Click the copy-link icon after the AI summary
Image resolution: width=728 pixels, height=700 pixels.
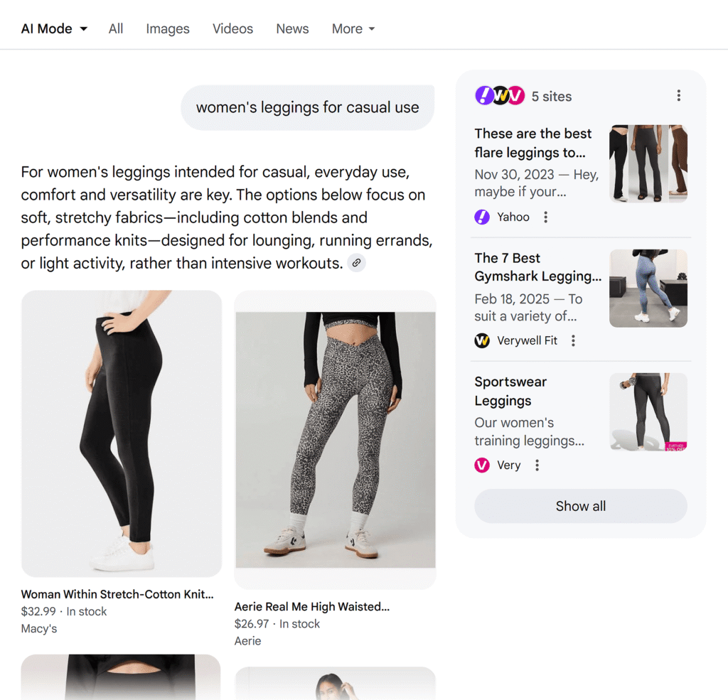[356, 263]
